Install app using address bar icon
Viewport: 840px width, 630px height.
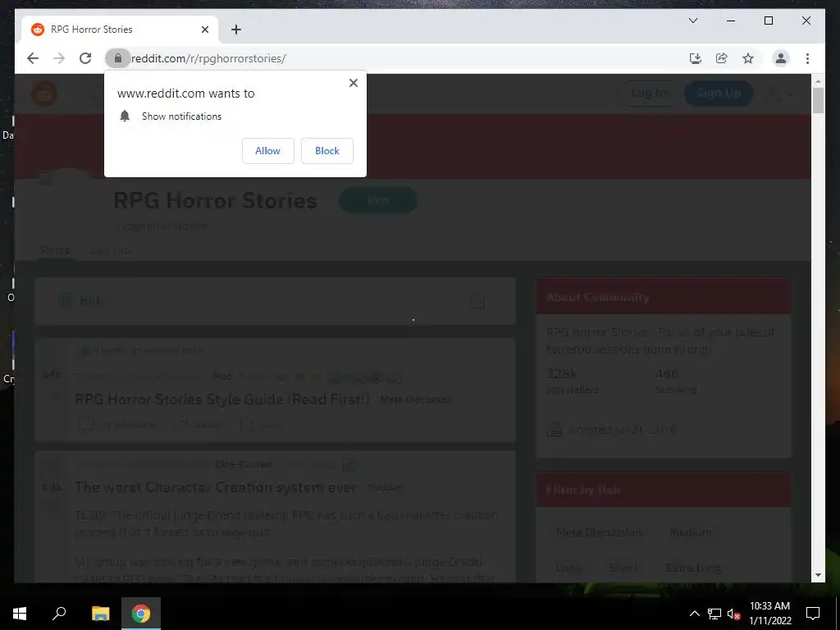tap(696, 58)
